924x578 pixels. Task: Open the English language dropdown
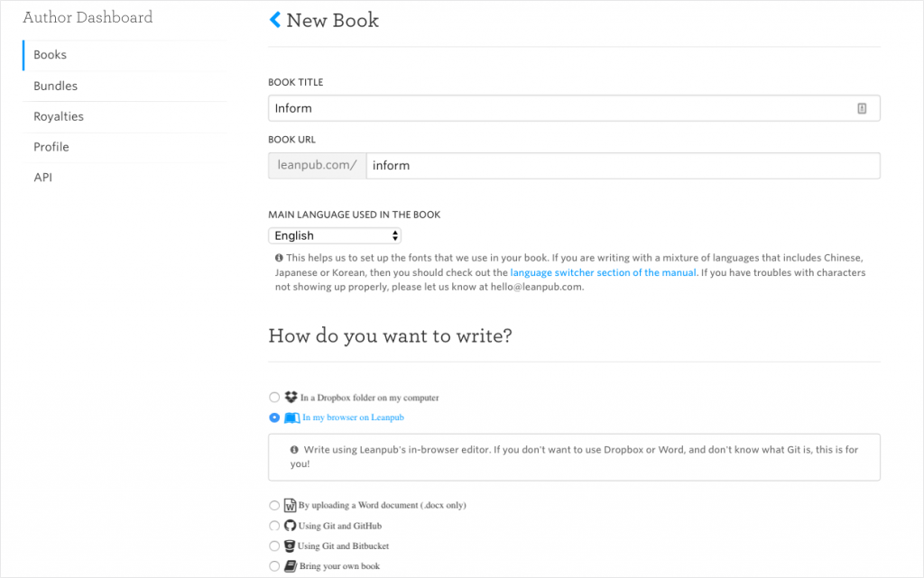[335, 235]
